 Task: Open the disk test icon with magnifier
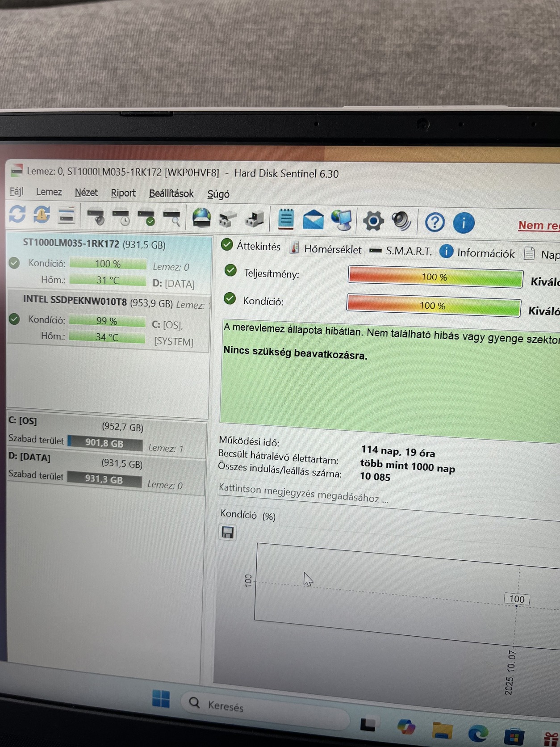[x=172, y=218]
